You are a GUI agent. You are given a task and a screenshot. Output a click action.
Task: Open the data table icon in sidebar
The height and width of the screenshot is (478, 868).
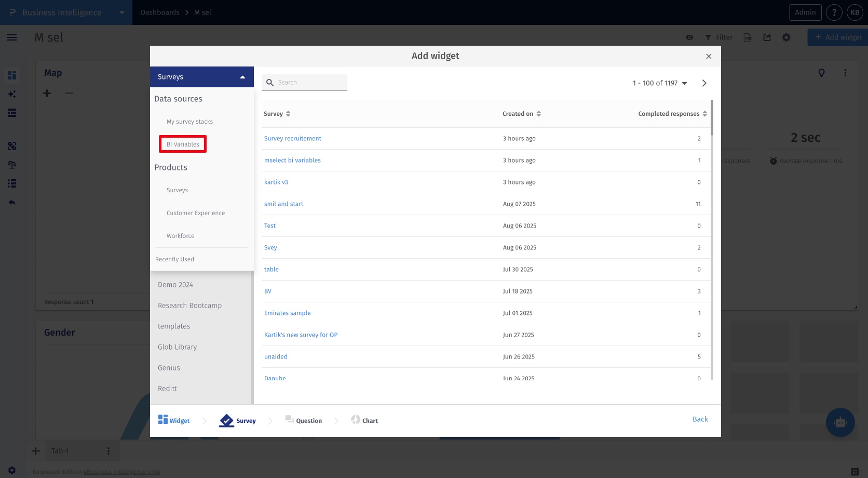pos(12,113)
